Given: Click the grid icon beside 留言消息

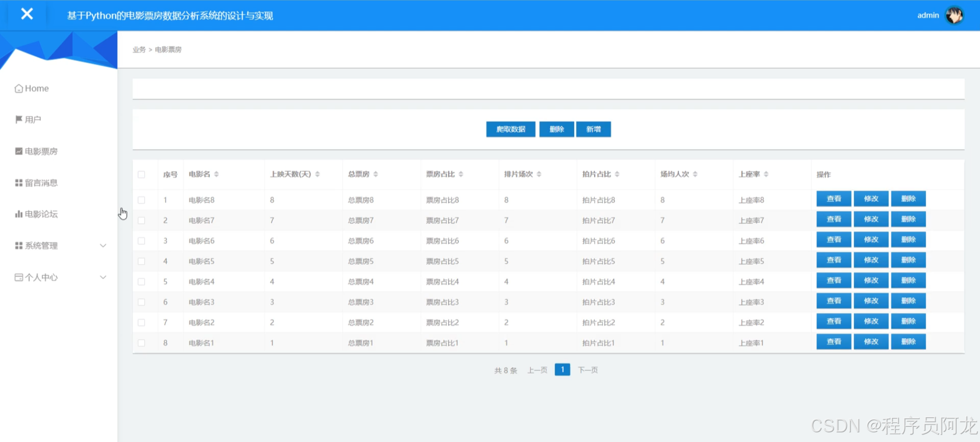Looking at the screenshot, I should [19, 183].
